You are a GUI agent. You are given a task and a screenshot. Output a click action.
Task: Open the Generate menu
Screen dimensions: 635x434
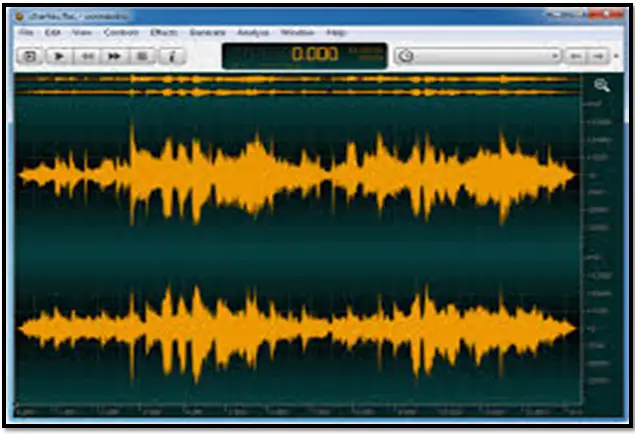(x=207, y=33)
